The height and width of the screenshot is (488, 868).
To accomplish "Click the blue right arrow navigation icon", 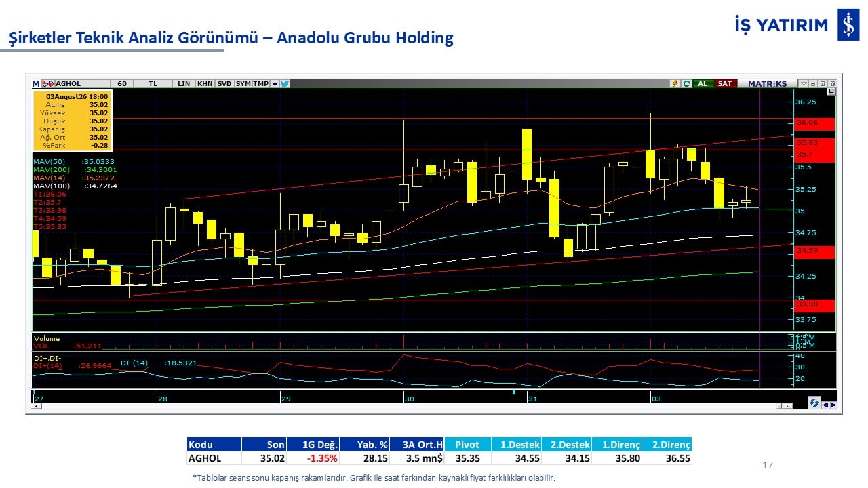I will pos(833,405).
